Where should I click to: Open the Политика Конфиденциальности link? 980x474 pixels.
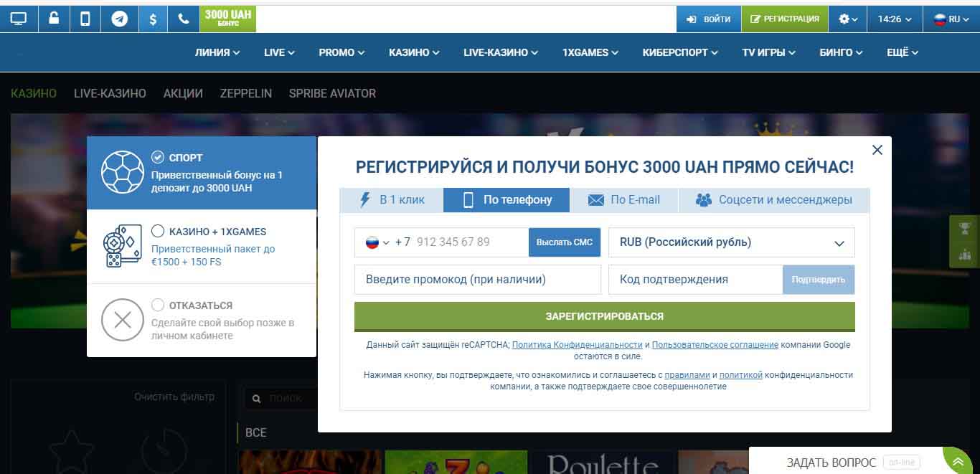click(x=578, y=345)
